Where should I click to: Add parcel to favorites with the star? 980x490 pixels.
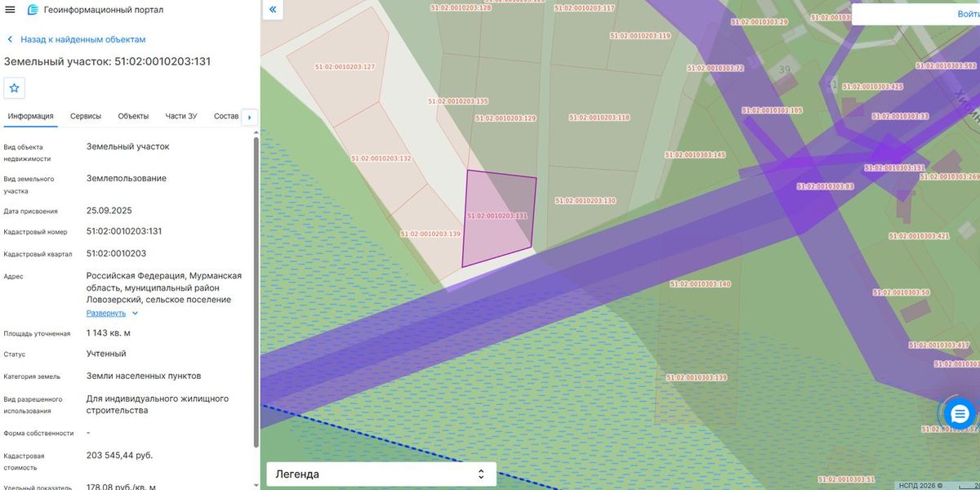point(14,88)
